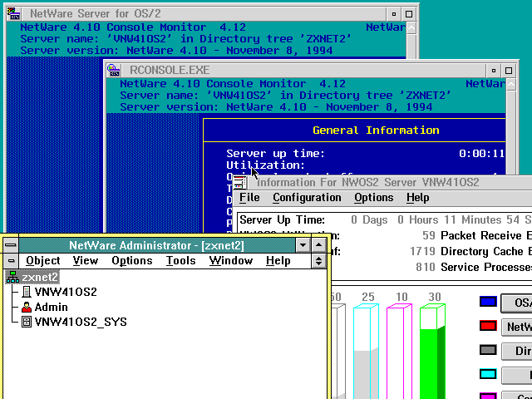Click the Utilization line in General Information
Image resolution: width=532 pixels, height=399 pixels.
point(265,165)
